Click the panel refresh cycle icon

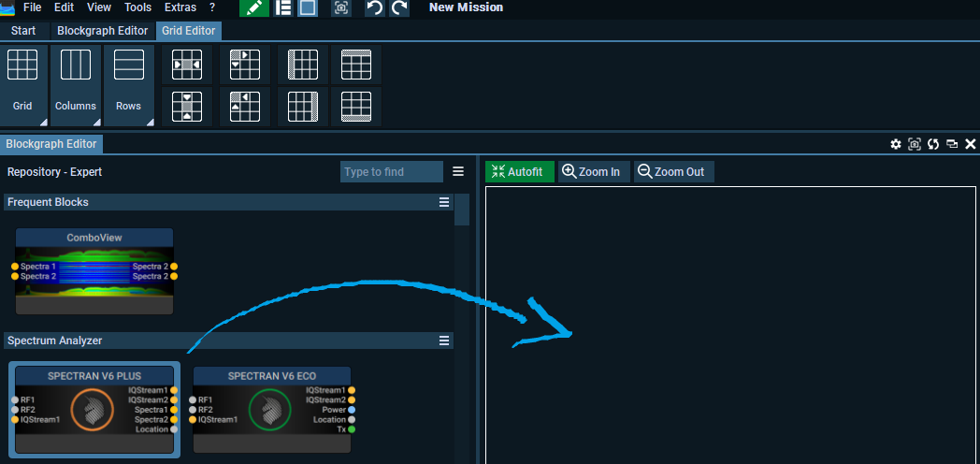coord(933,144)
